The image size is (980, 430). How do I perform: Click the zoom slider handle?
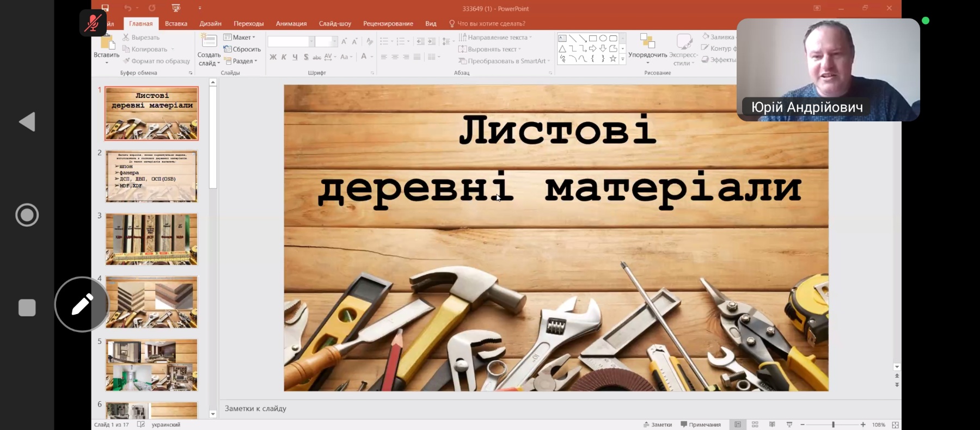tap(833, 425)
